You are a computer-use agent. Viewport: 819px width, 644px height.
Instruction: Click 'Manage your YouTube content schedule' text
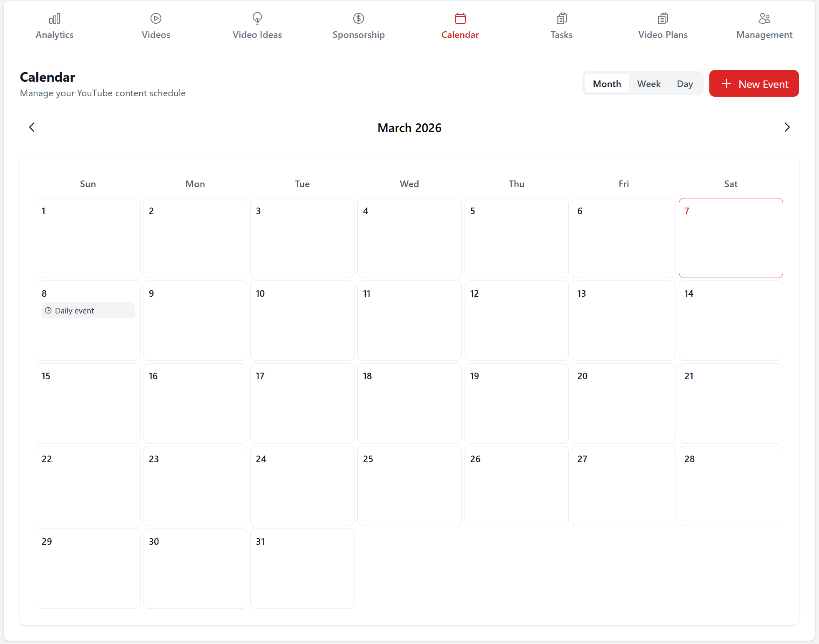[x=103, y=93]
